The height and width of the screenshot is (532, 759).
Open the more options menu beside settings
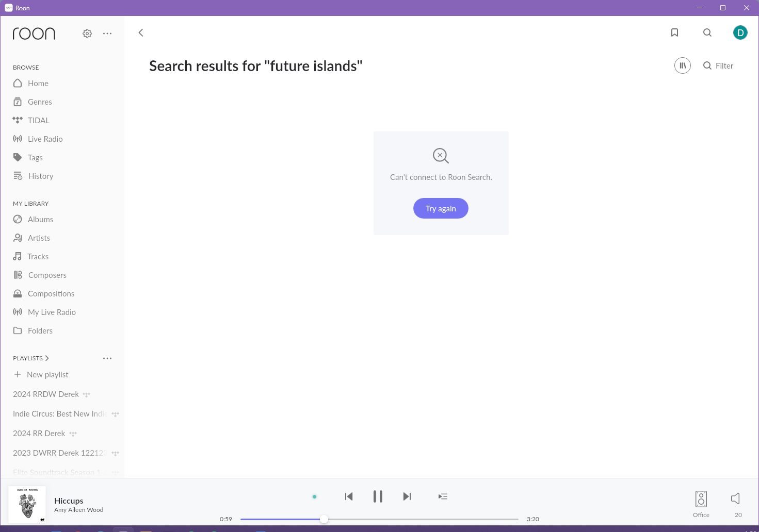(x=107, y=34)
